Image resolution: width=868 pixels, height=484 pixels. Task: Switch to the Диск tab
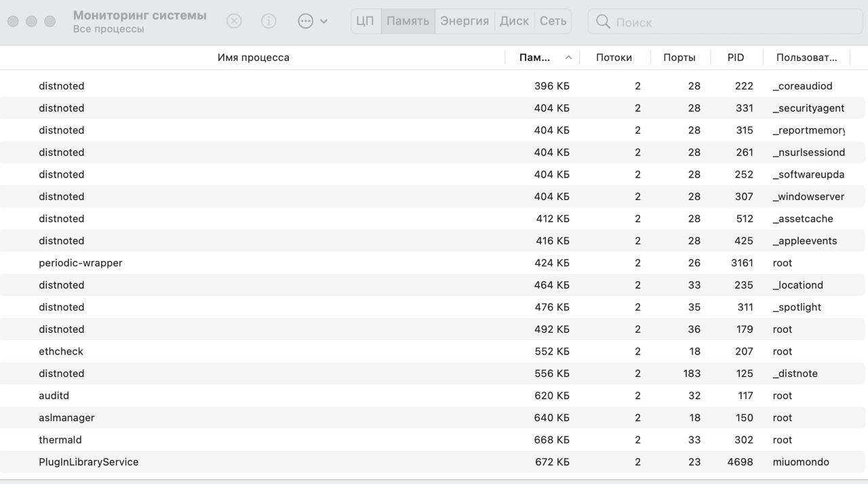(x=514, y=21)
